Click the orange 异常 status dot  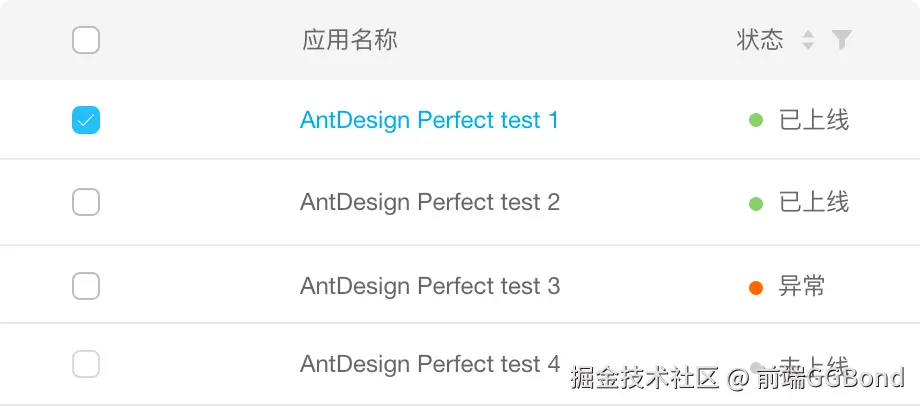pos(756,288)
